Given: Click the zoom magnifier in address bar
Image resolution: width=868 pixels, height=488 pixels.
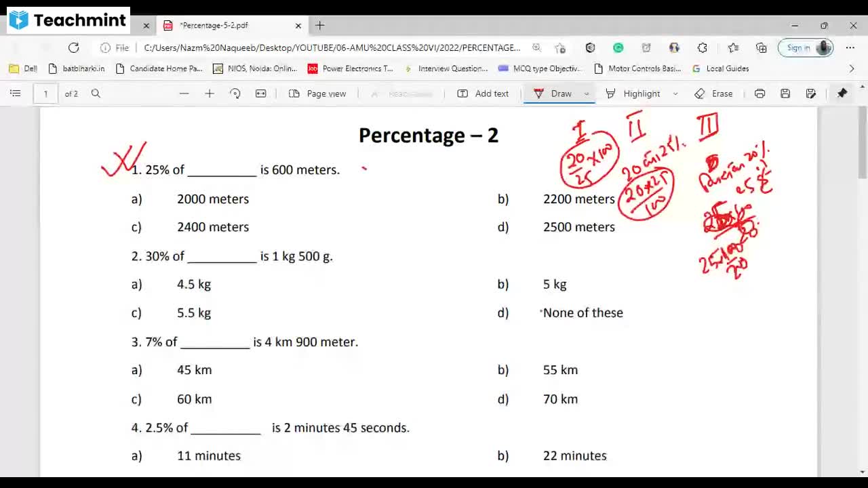Looking at the screenshot, I should pyautogui.click(x=536, y=47).
